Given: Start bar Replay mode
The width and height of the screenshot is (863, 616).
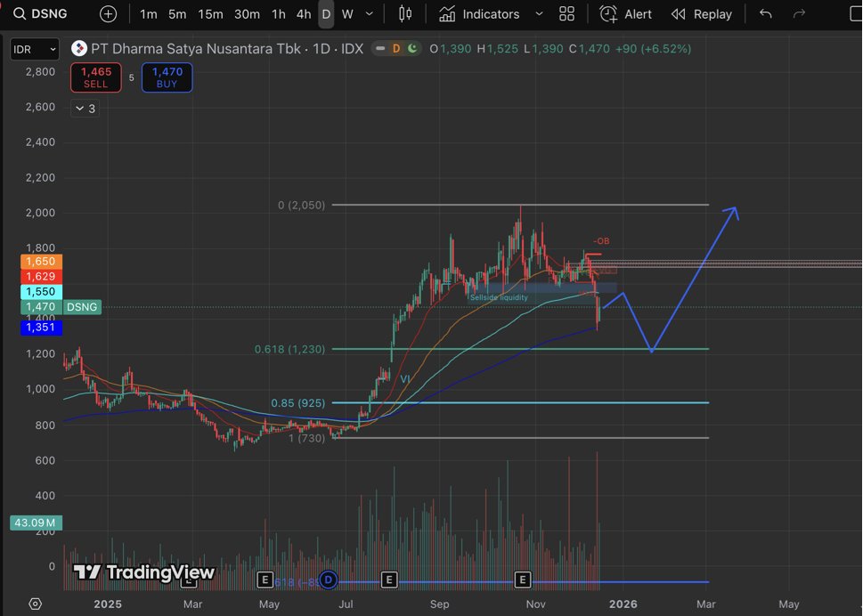Looking at the screenshot, I should tap(702, 13).
